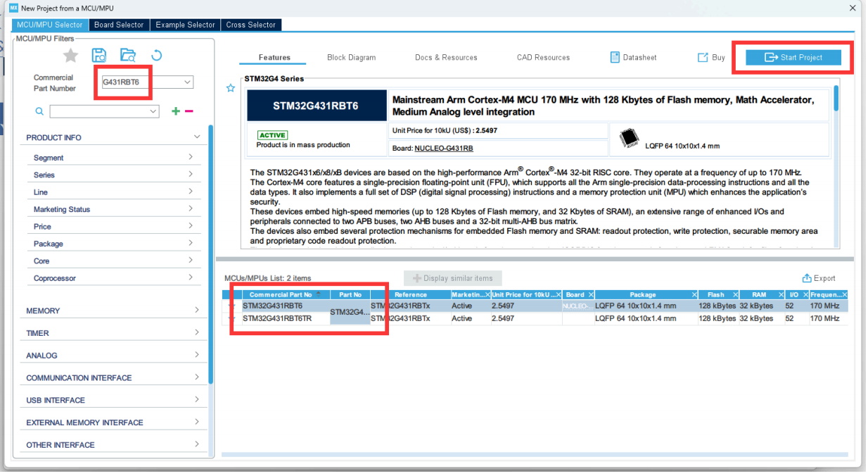Expand the EXTERNAL MEMORY INTERFACE section
This screenshot has height=476, width=868.
(x=197, y=422)
